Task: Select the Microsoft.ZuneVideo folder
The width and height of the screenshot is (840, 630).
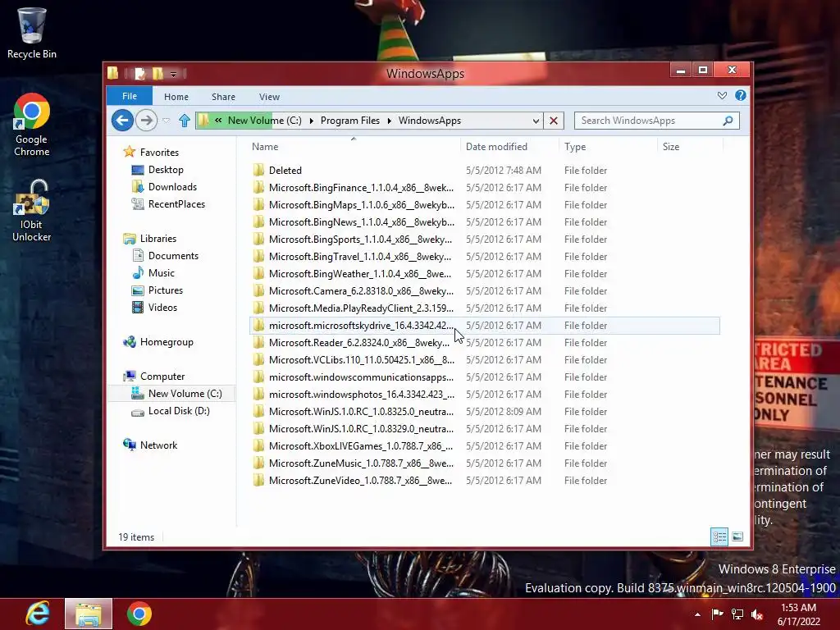Action: click(484, 481)
